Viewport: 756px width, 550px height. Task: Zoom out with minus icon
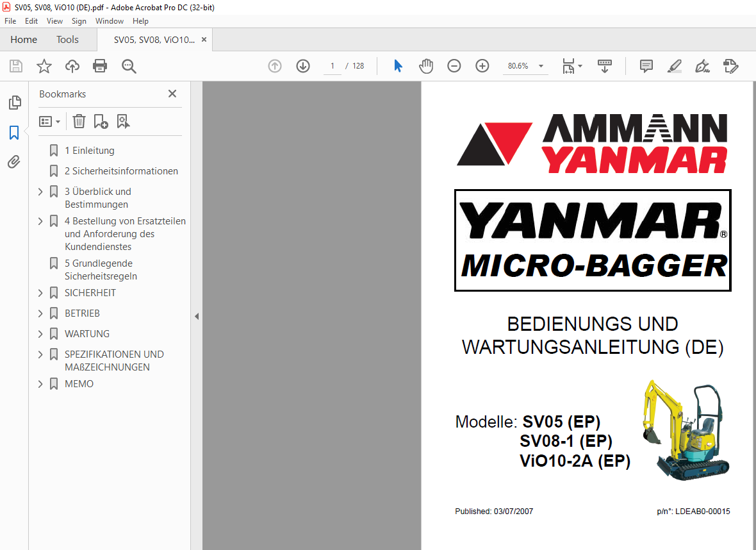[454, 66]
